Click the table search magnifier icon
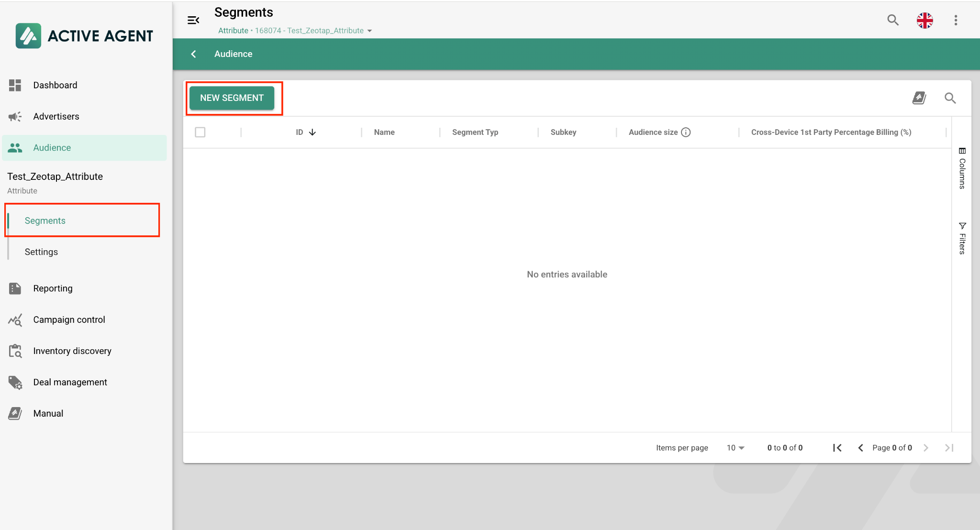The image size is (980, 530). (950, 98)
